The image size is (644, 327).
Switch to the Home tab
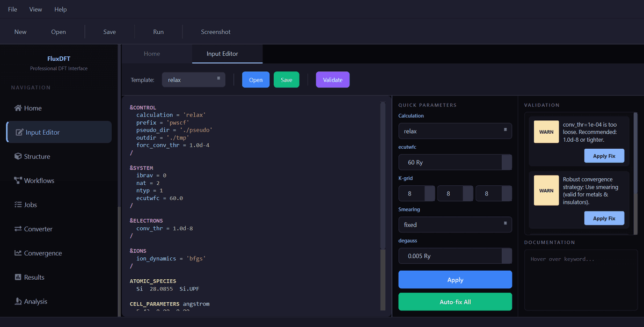(x=152, y=54)
